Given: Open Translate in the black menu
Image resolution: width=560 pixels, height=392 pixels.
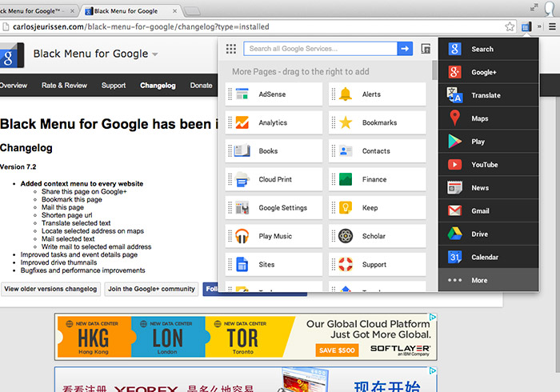Looking at the screenshot, I should (488, 95).
